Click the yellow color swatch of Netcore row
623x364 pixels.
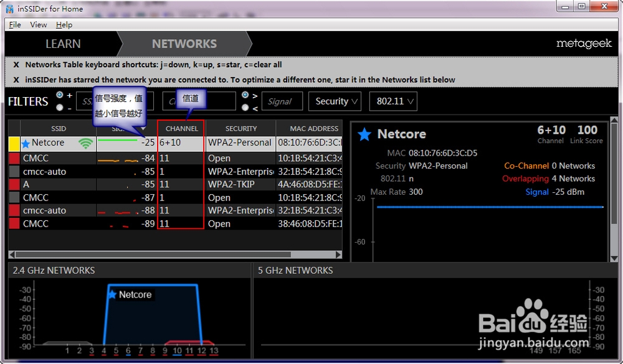point(14,143)
